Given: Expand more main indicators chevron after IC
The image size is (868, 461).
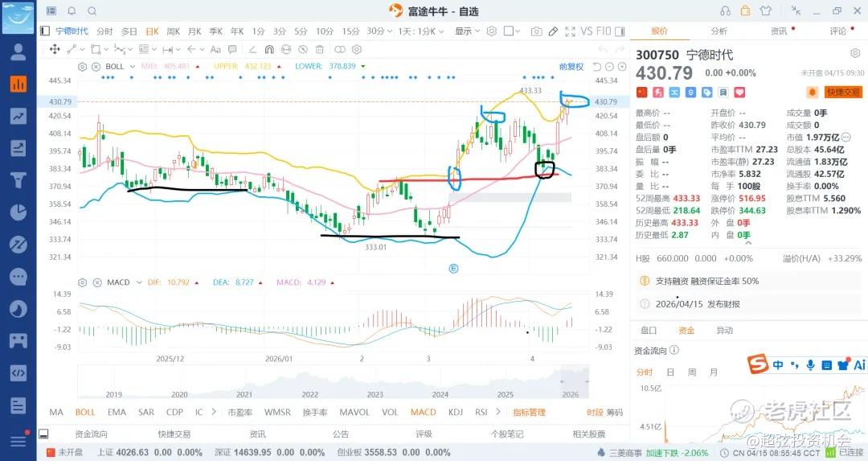Looking at the screenshot, I should (x=214, y=412).
